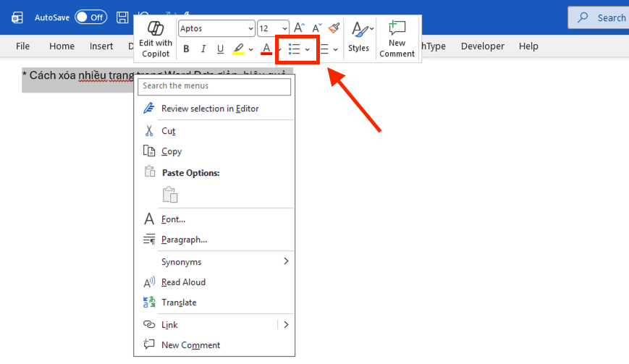Expand the Link submenu arrow

click(286, 325)
